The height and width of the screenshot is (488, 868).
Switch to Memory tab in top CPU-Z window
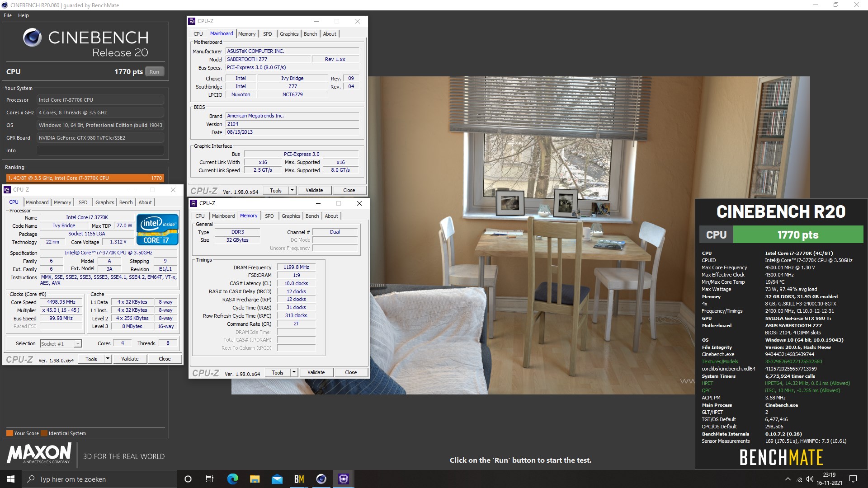[247, 34]
